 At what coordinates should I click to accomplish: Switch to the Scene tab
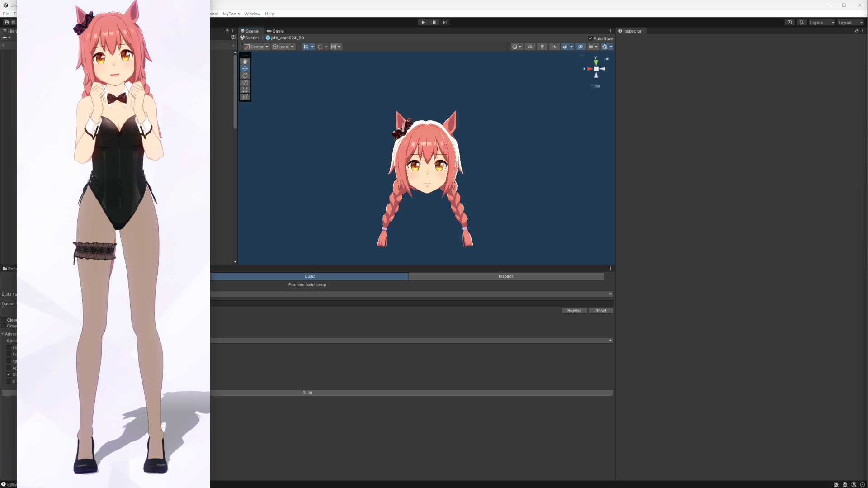[x=250, y=31]
